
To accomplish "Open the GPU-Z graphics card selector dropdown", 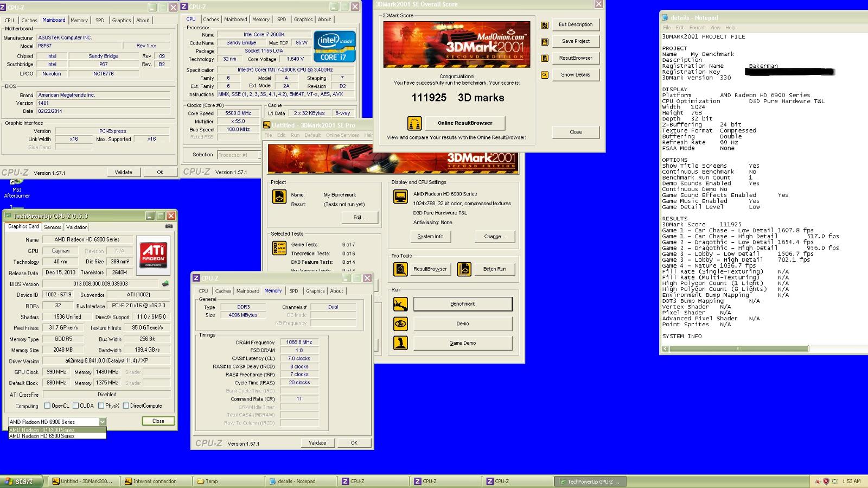I will (102, 422).
